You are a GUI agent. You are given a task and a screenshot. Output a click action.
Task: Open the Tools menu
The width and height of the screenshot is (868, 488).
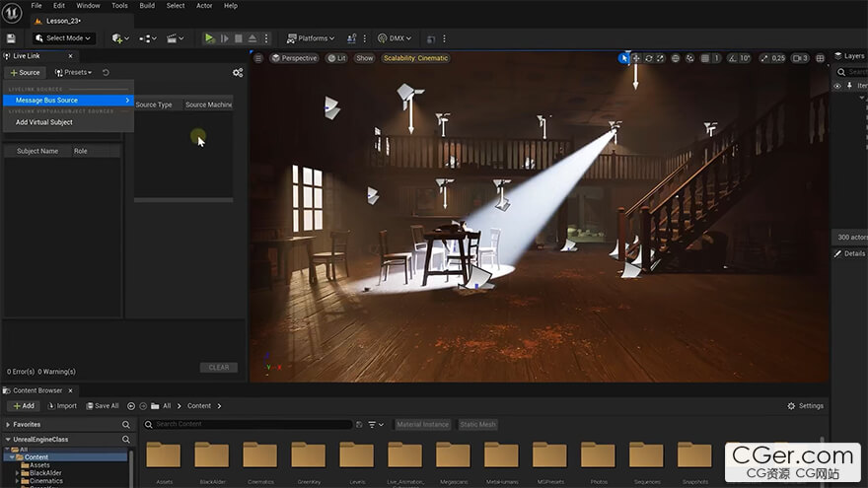(x=119, y=6)
